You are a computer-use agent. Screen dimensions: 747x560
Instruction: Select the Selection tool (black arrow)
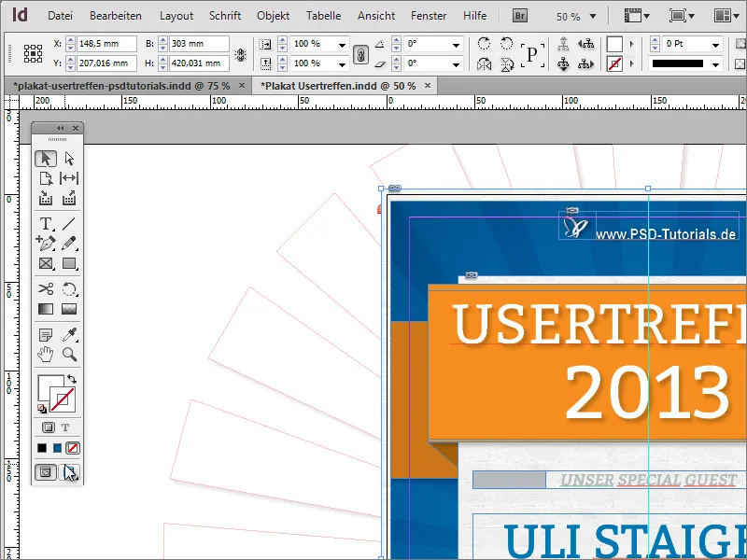click(x=46, y=159)
